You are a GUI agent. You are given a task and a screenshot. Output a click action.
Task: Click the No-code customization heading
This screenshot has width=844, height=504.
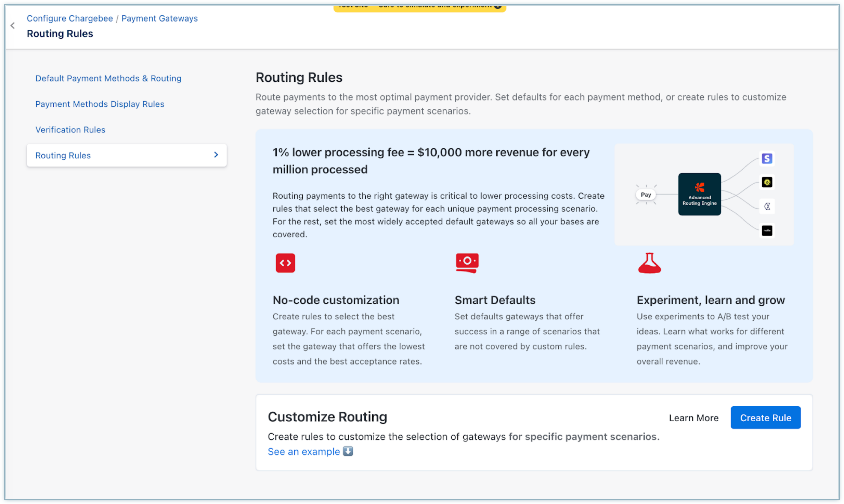coord(336,300)
